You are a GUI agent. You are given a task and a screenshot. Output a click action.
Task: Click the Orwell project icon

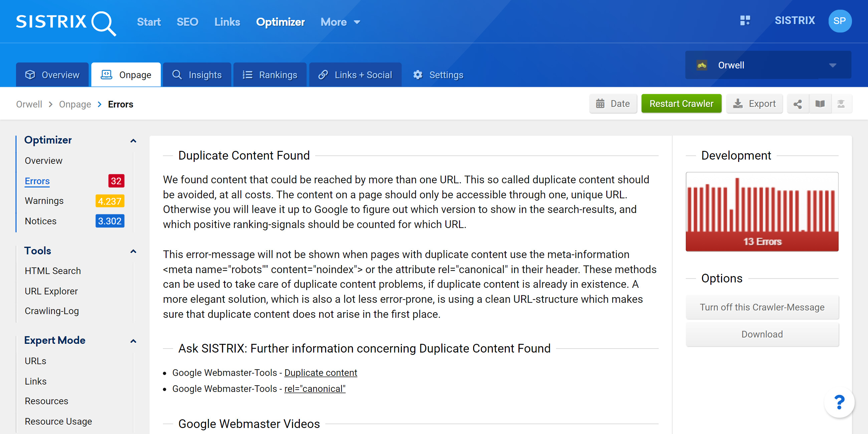click(x=702, y=65)
